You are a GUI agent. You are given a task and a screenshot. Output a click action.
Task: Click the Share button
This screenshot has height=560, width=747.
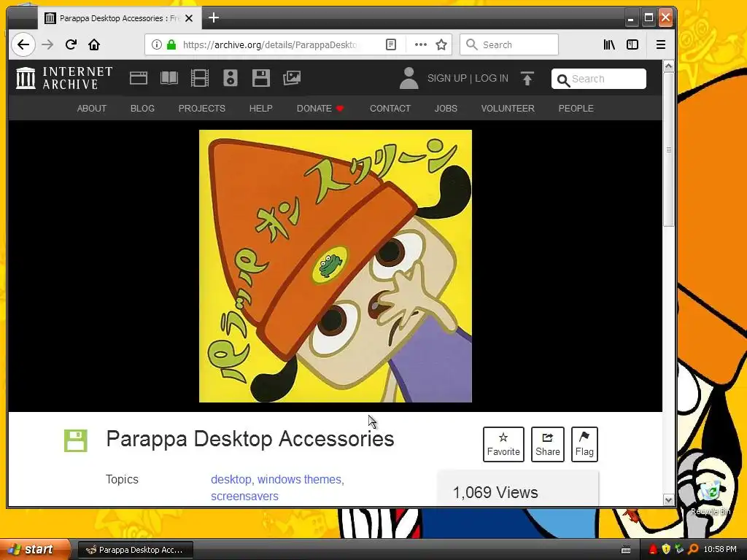pos(548,444)
